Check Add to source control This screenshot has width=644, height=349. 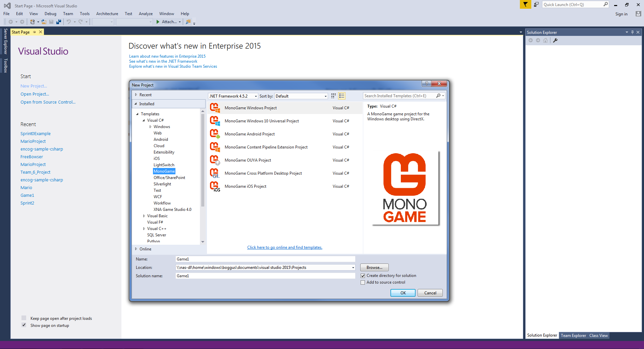pyautogui.click(x=363, y=282)
